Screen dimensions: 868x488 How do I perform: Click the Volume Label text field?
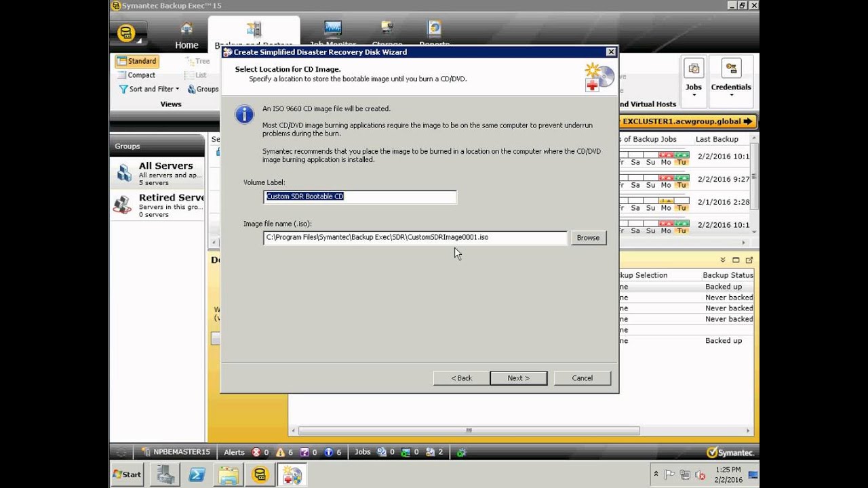pyautogui.click(x=360, y=197)
